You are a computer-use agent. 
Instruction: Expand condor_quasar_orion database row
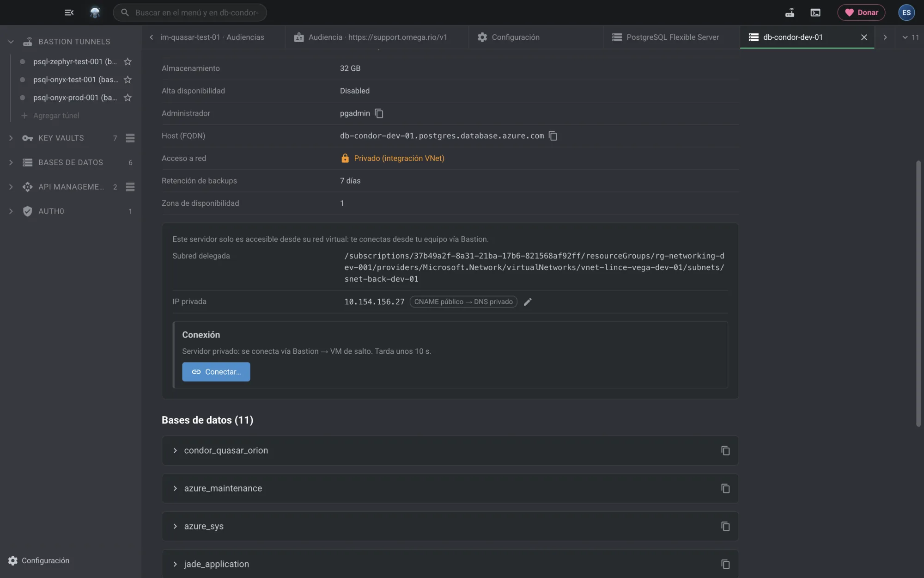(x=175, y=450)
